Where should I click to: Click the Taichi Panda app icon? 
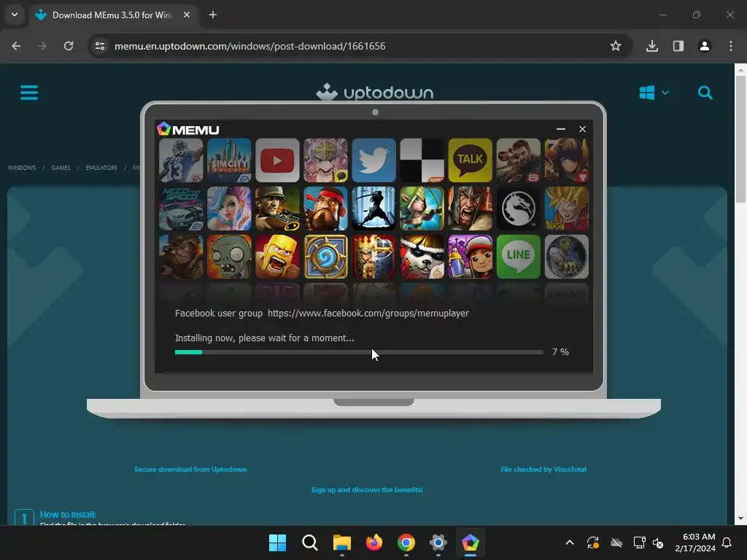click(x=422, y=257)
